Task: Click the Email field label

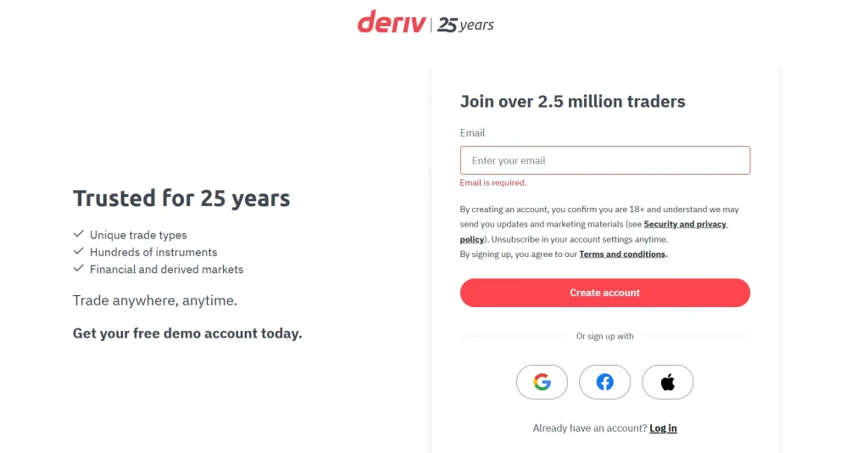Action: click(x=472, y=133)
